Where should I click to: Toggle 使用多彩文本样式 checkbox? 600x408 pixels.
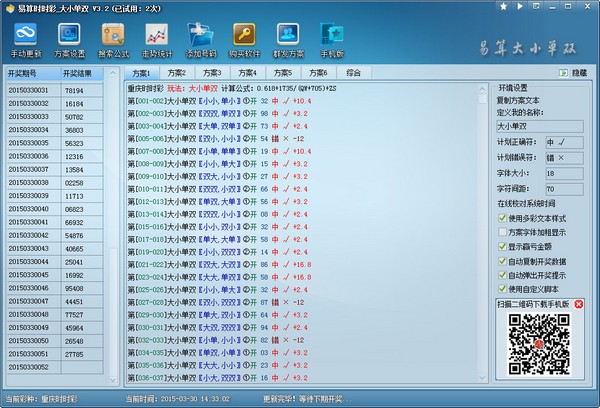click(502, 218)
